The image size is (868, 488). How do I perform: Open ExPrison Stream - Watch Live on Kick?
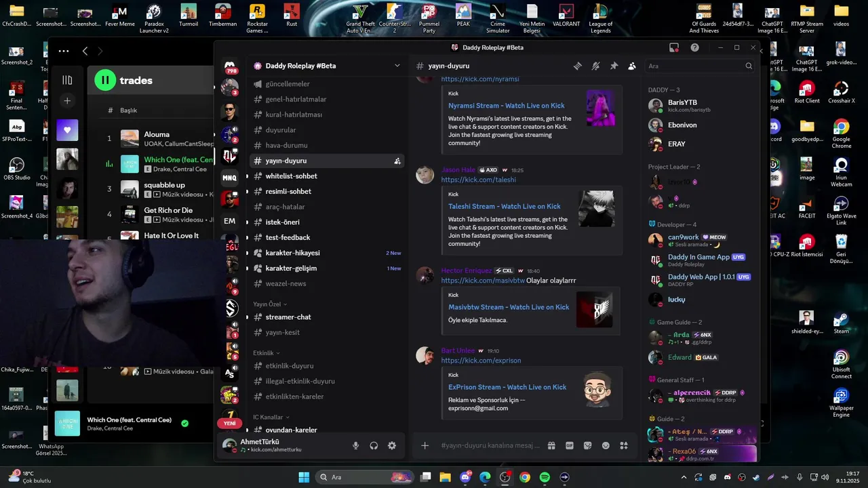507,387
